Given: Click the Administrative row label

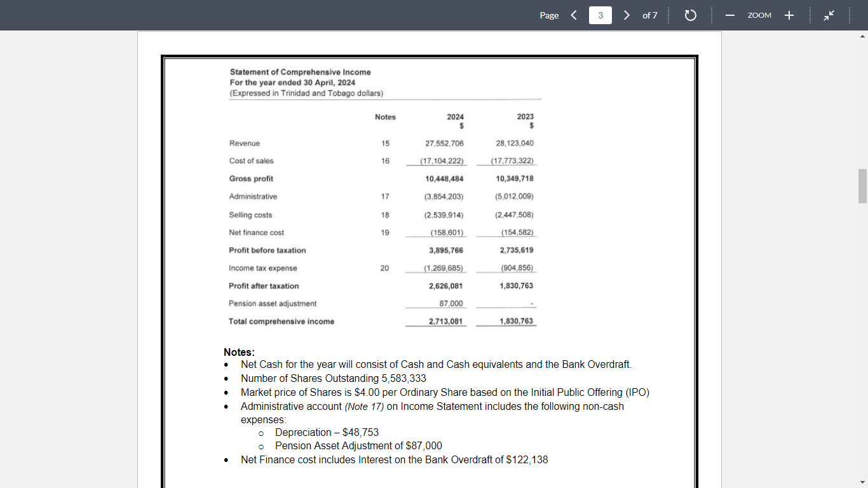Looking at the screenshot, I should click(x=253, y=197).
